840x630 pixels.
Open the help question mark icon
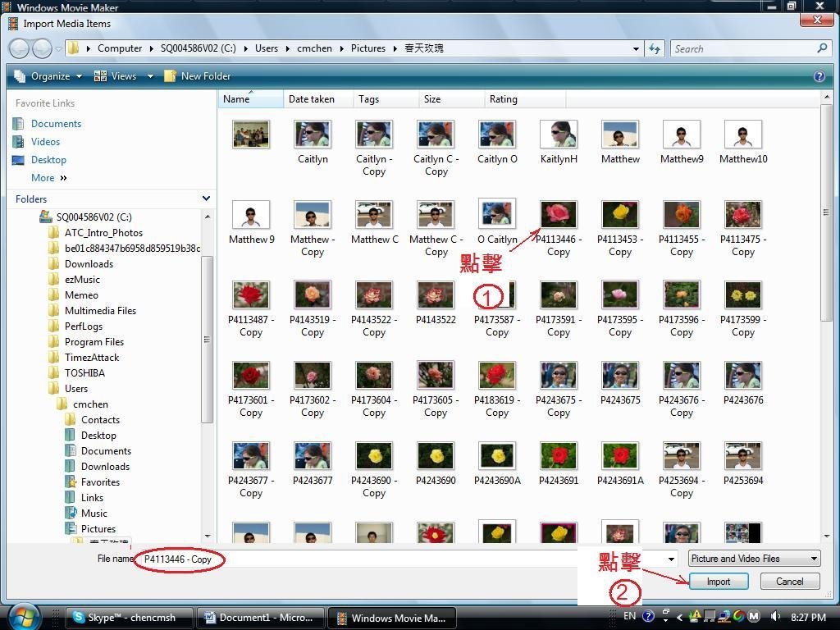click(x=819, y=76)
